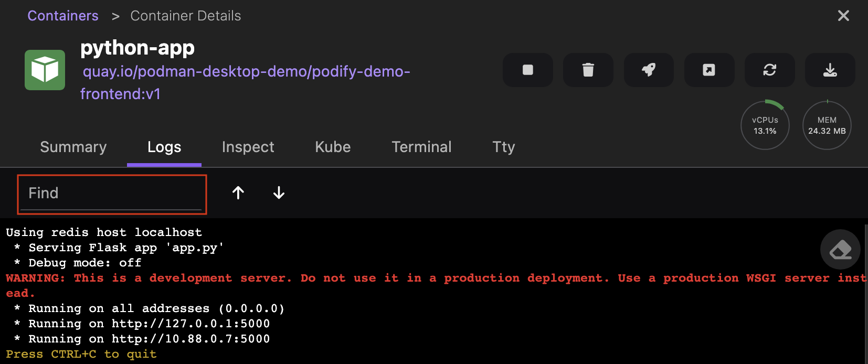Jump to next search match
The width and height of the screenshot is (868, 364).
tap(279, 193)
